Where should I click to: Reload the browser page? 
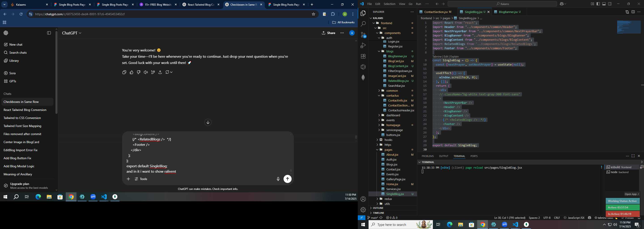tap(21, 14)
